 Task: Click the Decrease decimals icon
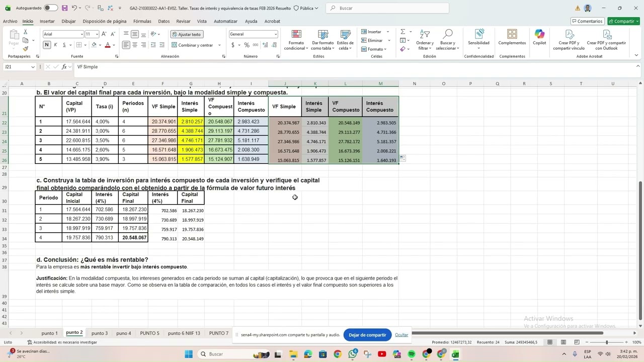[274, 45]
